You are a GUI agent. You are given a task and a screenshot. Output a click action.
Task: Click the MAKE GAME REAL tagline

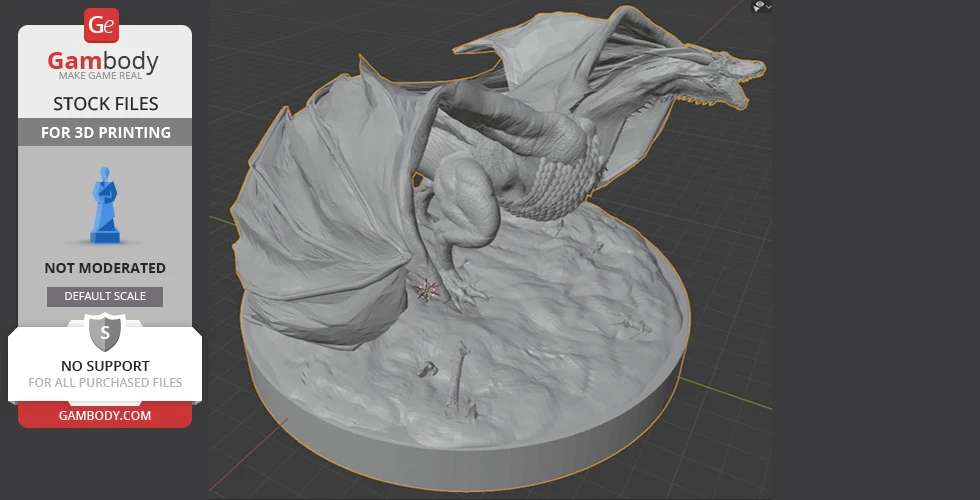click(104, 77)
